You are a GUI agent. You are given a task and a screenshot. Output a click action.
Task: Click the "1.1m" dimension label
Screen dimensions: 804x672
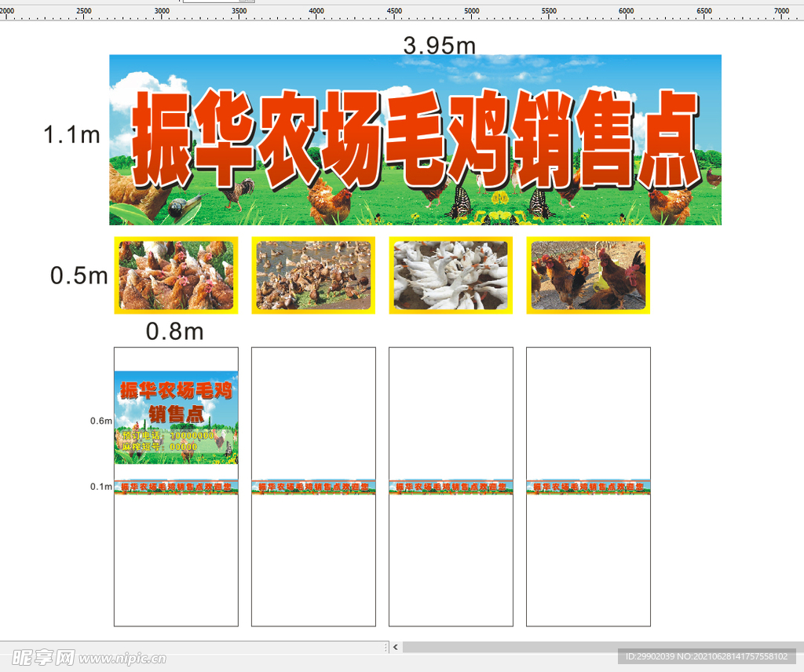[x=71, y=135]
